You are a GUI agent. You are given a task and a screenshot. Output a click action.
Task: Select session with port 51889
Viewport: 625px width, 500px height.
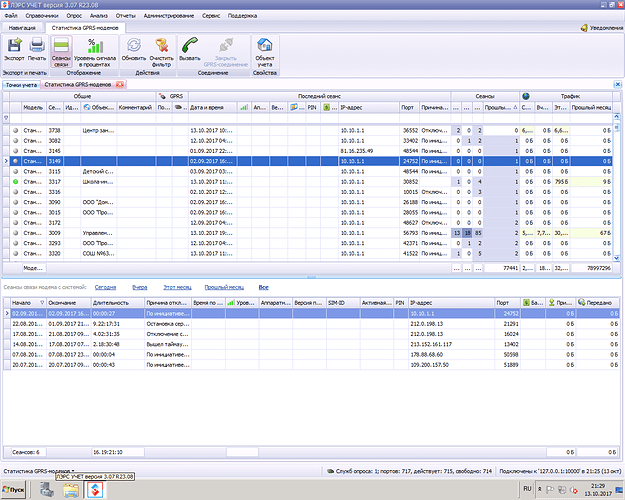point(311,365)
